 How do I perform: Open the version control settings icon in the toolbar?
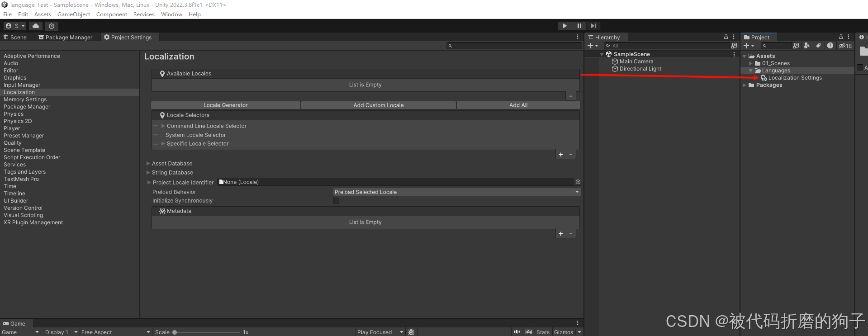click(52, 26)
